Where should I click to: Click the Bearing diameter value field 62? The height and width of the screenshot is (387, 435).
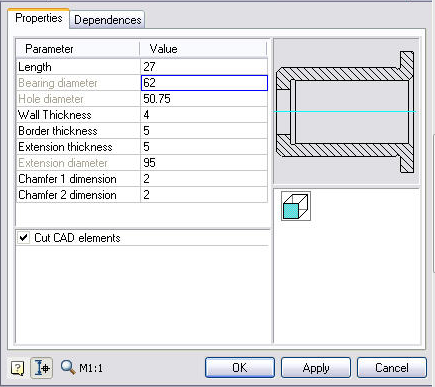[204, 83]
